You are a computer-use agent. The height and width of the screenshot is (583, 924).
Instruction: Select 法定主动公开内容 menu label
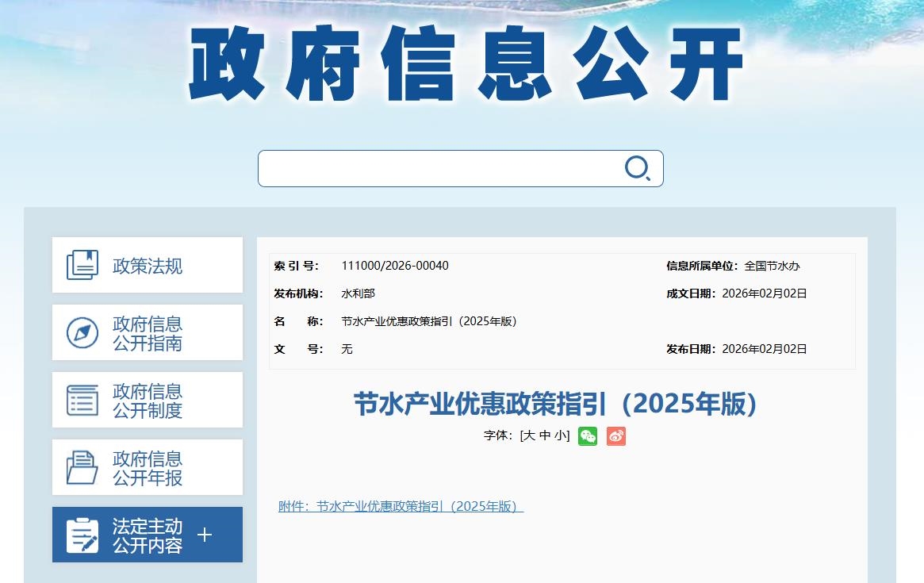click(x=148, y=536)
